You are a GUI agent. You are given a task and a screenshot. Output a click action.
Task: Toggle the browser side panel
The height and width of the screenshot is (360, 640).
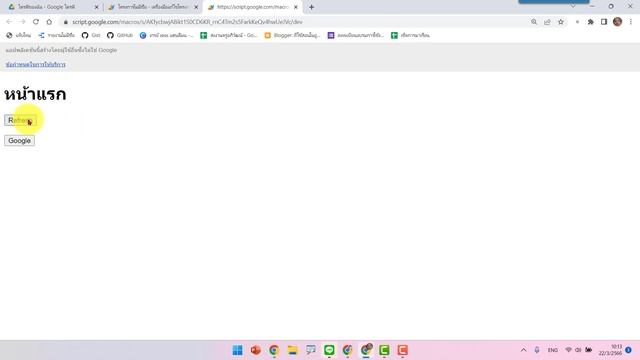pyautogui.click(x=604, y=22)
